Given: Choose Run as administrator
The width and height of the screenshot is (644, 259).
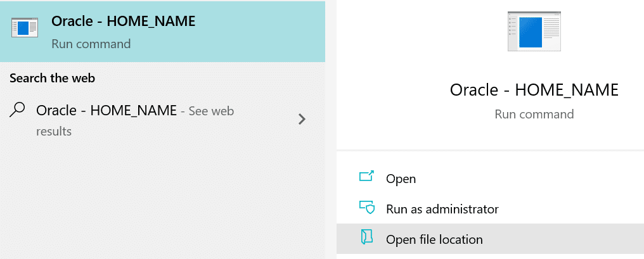Looking at the screenshot, I should point(490,209).
